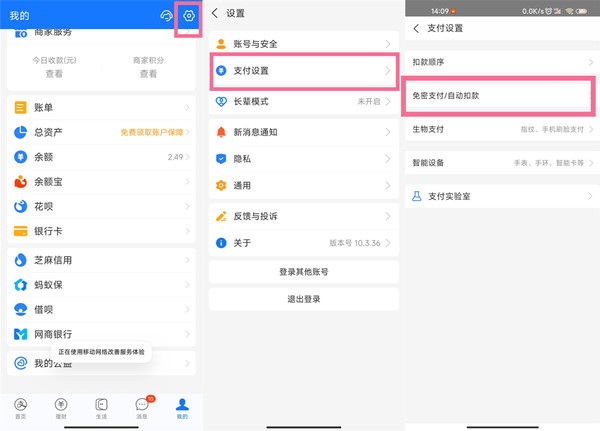Tap the 余额 yuan coin icon
The image size is (600, 431).
pos(20,157)
